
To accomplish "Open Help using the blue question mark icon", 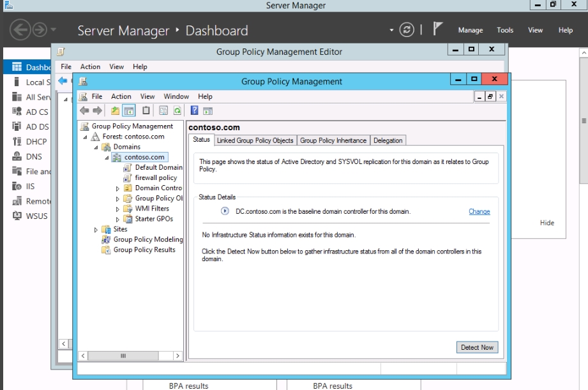I will (x=194, y=110).
